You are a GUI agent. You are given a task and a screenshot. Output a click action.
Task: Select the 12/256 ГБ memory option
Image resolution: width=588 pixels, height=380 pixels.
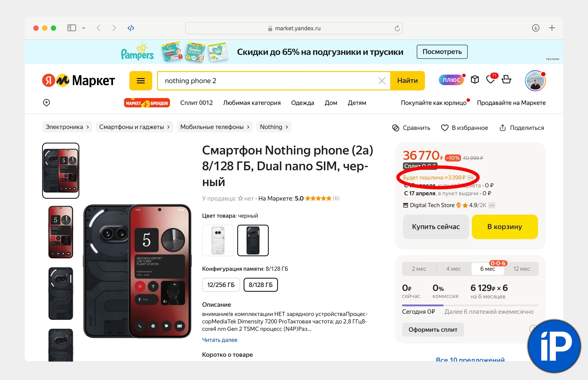tap(221, 285)
